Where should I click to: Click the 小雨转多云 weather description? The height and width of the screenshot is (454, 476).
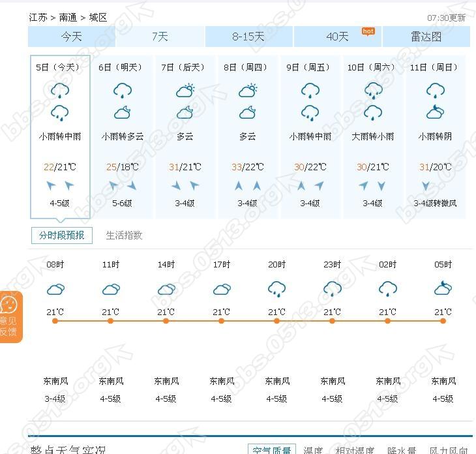point(123,136)
